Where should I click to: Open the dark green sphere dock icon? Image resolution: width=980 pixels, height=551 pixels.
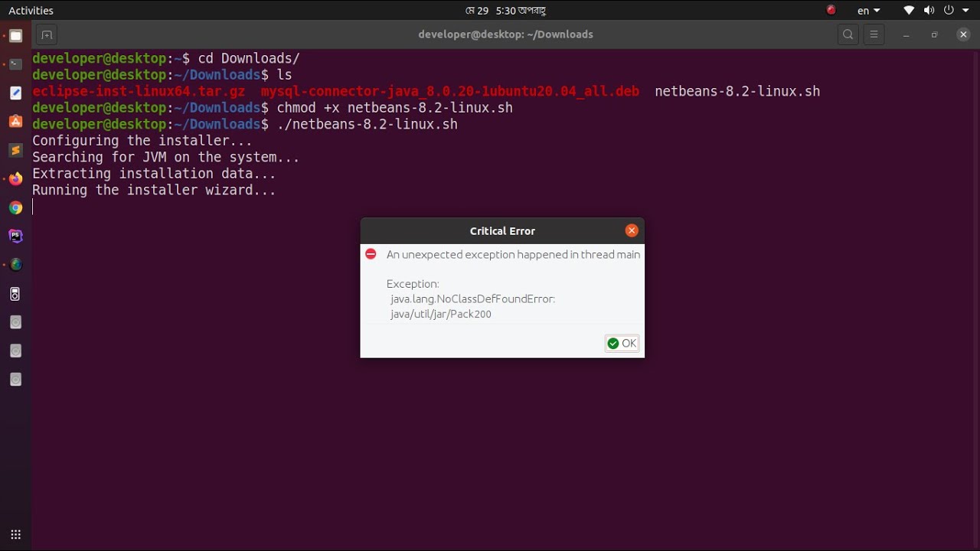pos(15,265)
